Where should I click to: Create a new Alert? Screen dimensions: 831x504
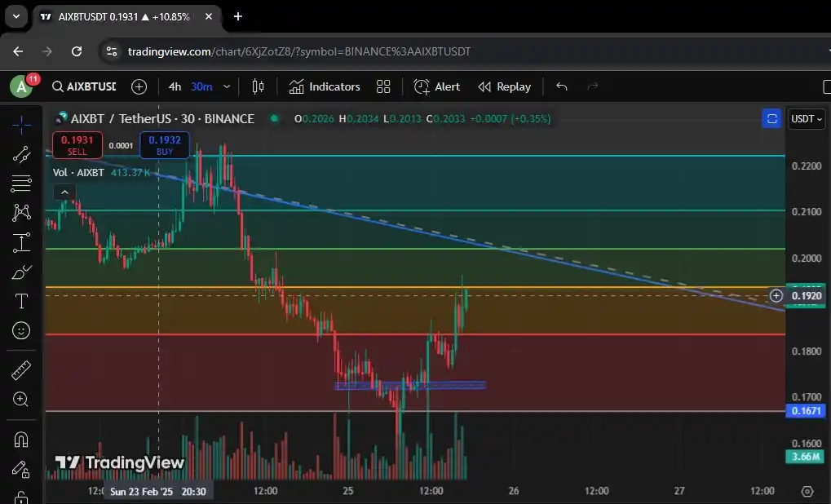tap(436, 86)
